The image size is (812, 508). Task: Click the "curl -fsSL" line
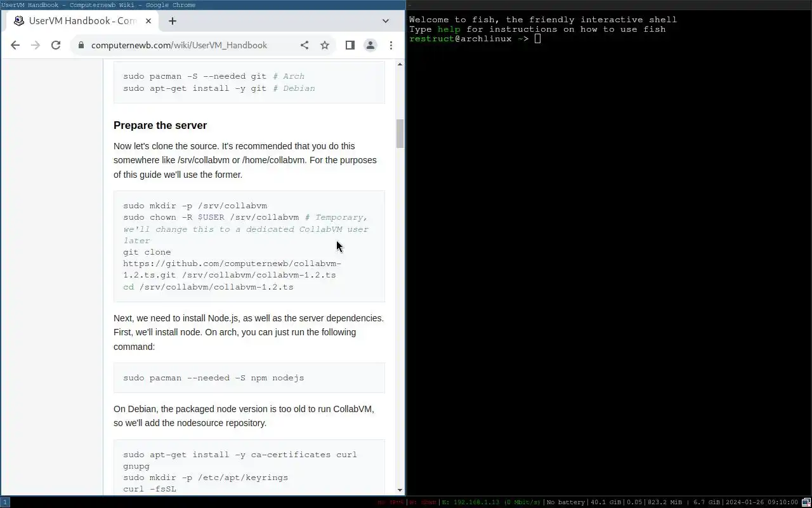pos(150,489)
